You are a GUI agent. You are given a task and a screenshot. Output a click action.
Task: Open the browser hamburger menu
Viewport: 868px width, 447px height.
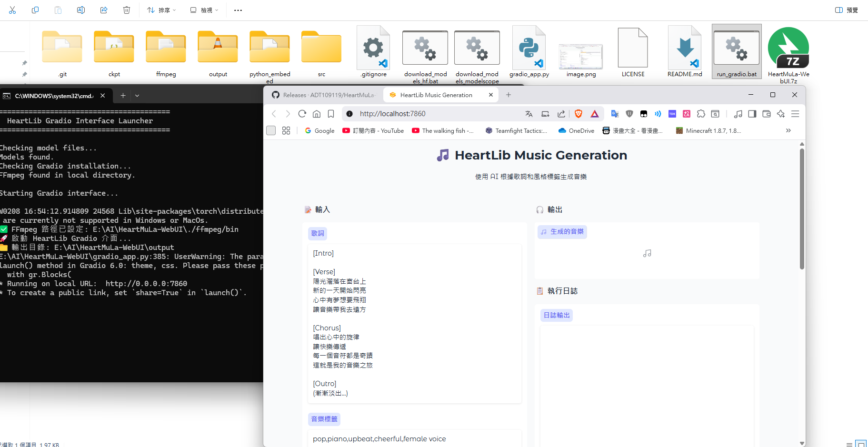tap(795, 114)
